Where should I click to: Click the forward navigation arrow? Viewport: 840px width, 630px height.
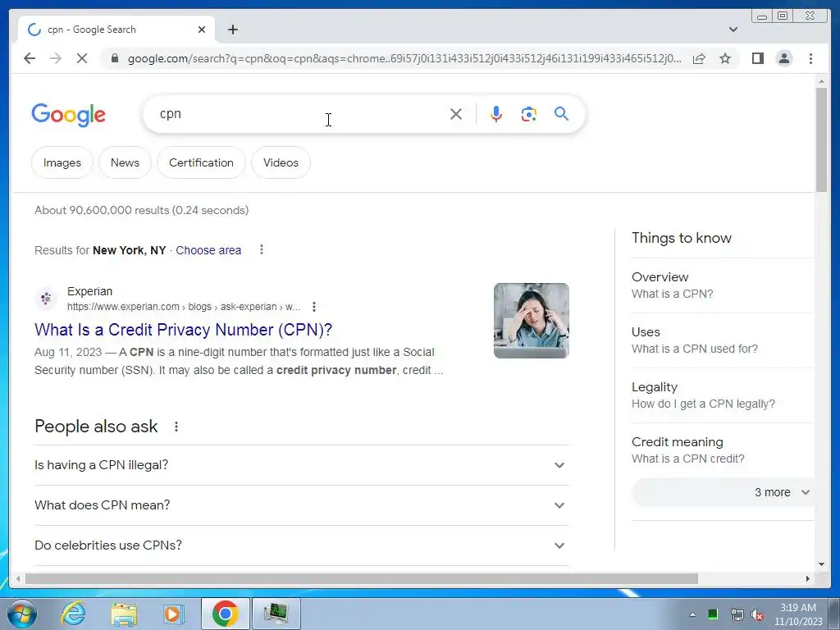(x=56, y=58)
